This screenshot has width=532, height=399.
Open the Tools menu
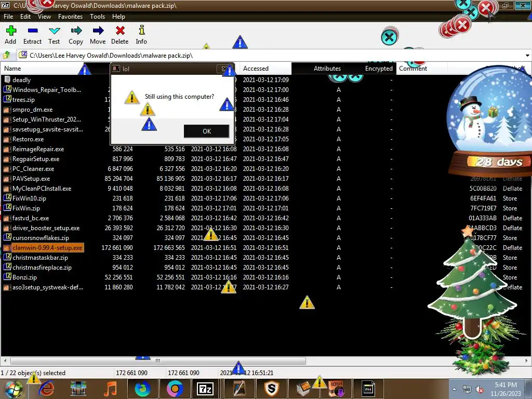coord(97,16)
